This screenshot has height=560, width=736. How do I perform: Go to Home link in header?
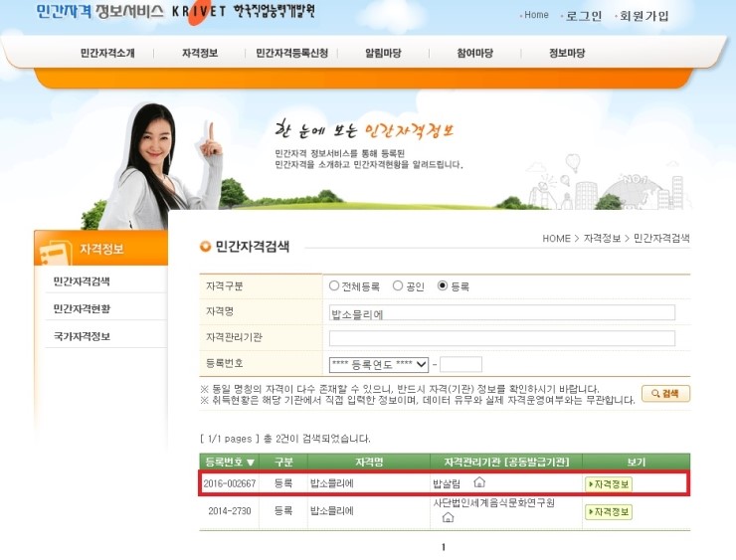(x=536, y=15)
